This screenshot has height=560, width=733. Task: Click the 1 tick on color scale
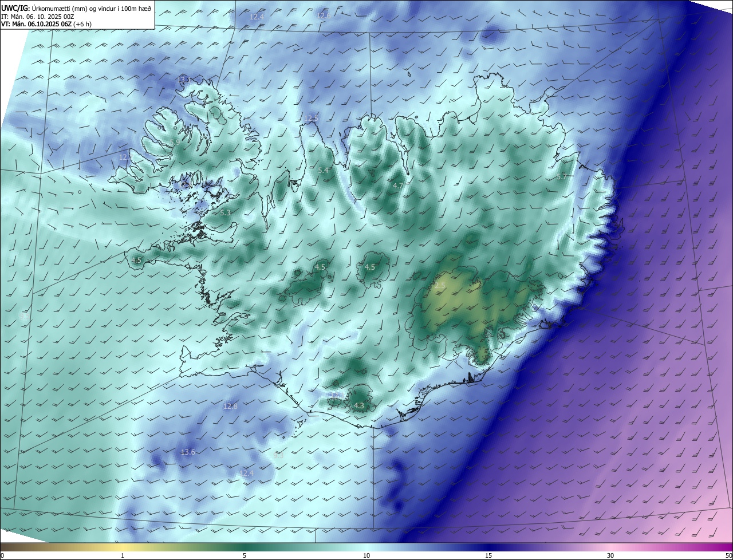click(x=123, y=555)
